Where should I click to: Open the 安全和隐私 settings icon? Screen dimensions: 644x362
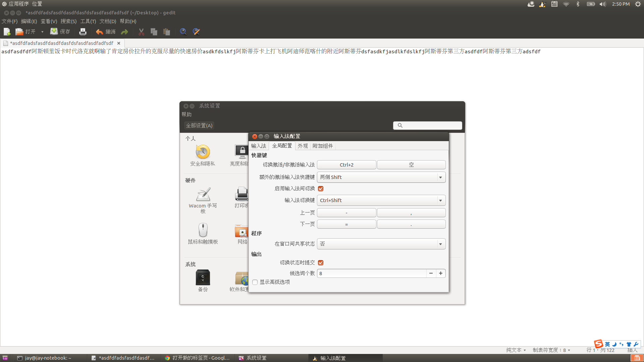click(203, 152)
